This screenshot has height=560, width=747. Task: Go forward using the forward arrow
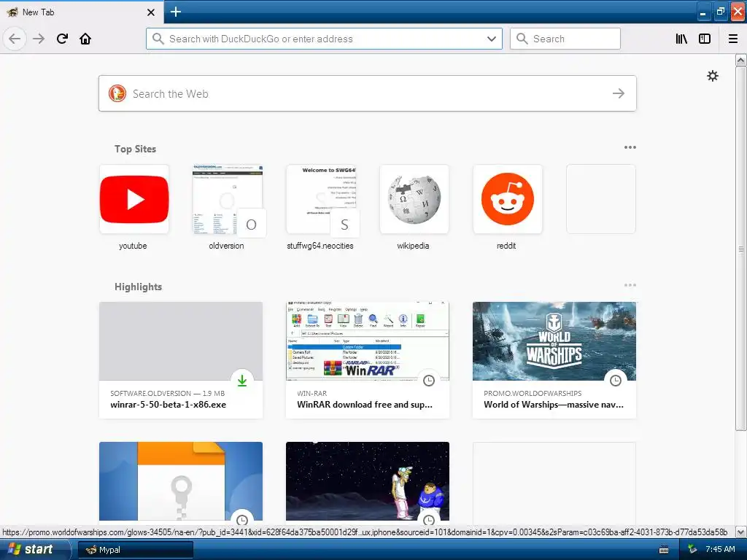[39, 39]
